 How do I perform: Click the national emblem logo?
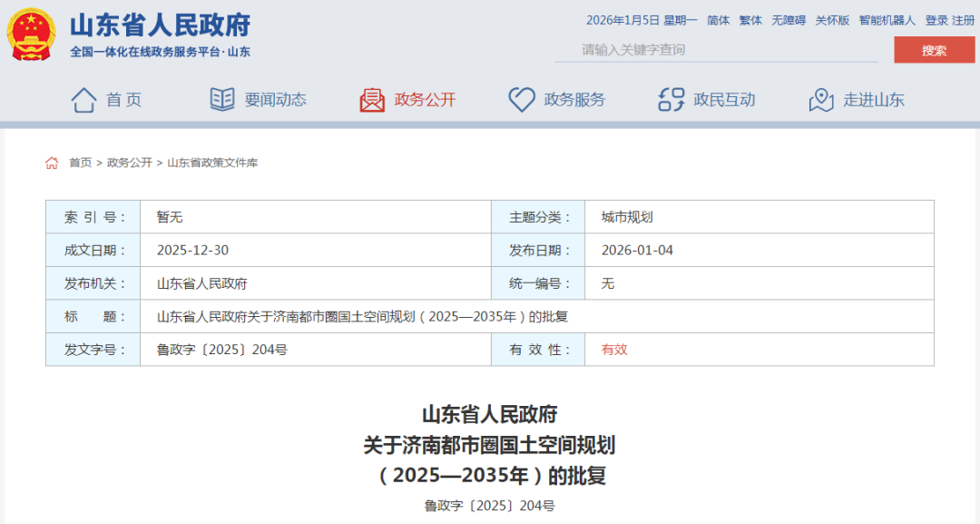tap(34, 33)
